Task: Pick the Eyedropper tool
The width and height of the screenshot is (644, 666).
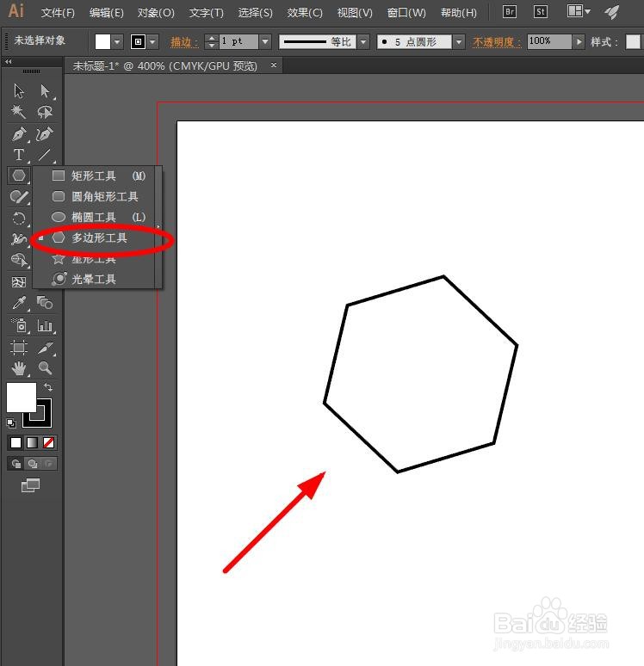Action: (x=19, y=302)
